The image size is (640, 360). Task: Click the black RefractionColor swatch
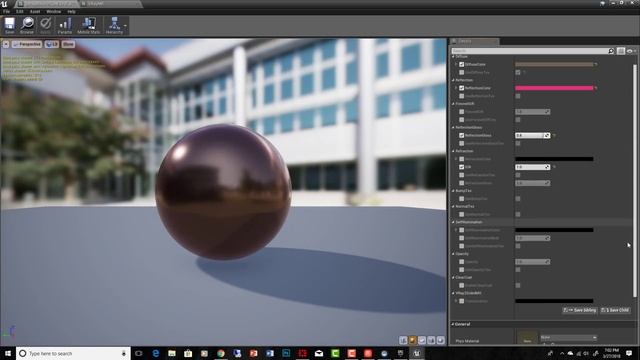pyautogui.click(x=554, y=159)
